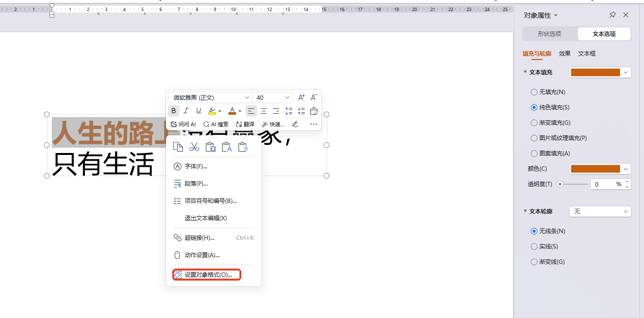
Task: Select 实线(S) outline option
Action: point(544,247)
